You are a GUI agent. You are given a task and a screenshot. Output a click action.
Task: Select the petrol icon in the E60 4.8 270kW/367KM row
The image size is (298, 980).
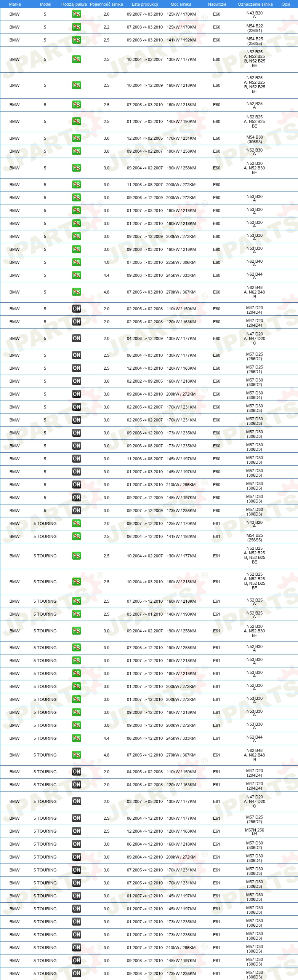[x=76, y=292]
